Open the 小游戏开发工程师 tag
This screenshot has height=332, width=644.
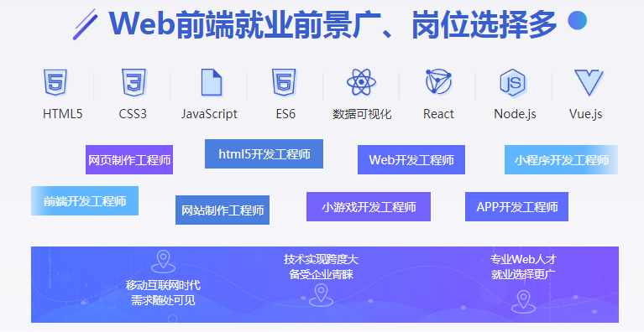coord(369,206)
